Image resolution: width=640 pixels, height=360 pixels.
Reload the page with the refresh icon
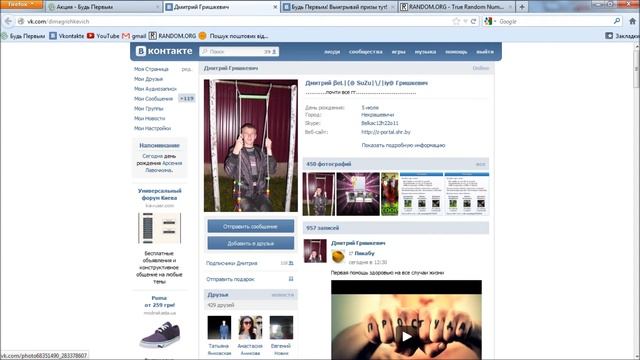pos(473,21)
